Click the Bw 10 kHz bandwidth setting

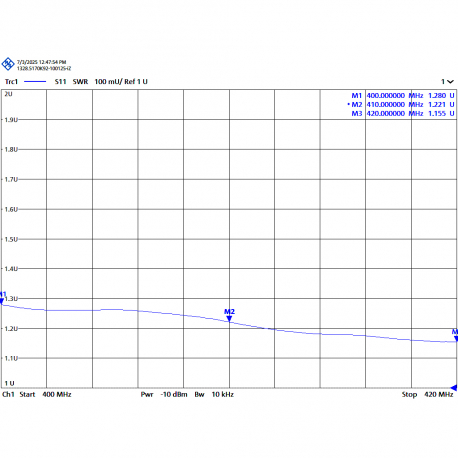tap(214, 395)
